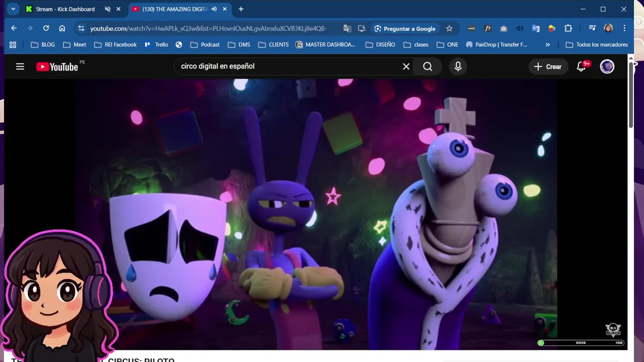This screenshot has width=644, height=362.
Task: Open the MASTER DASHBOA... Notion bookmark
Action: coord(325,45)
